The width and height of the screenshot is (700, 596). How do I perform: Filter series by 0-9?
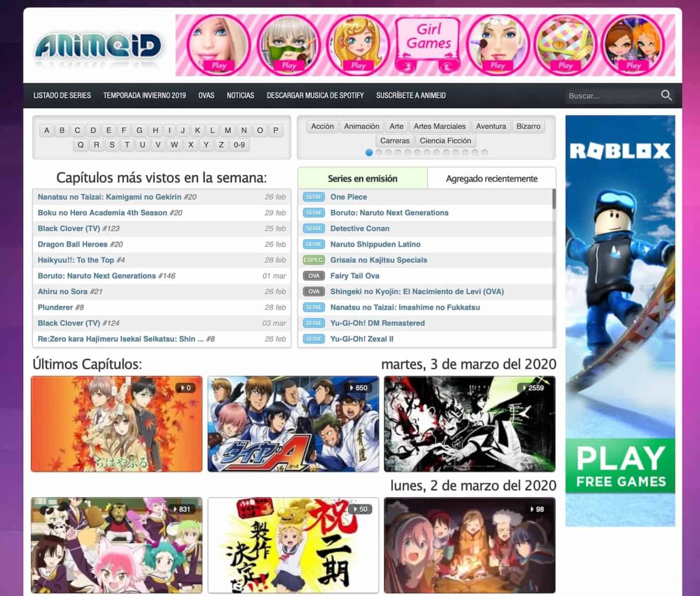pyautogui.click(x=239, y=145)
